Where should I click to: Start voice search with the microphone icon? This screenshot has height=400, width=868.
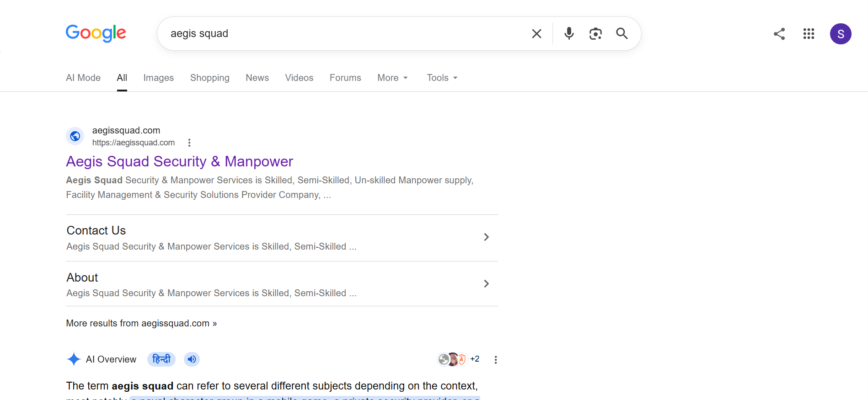coord(569,33)
